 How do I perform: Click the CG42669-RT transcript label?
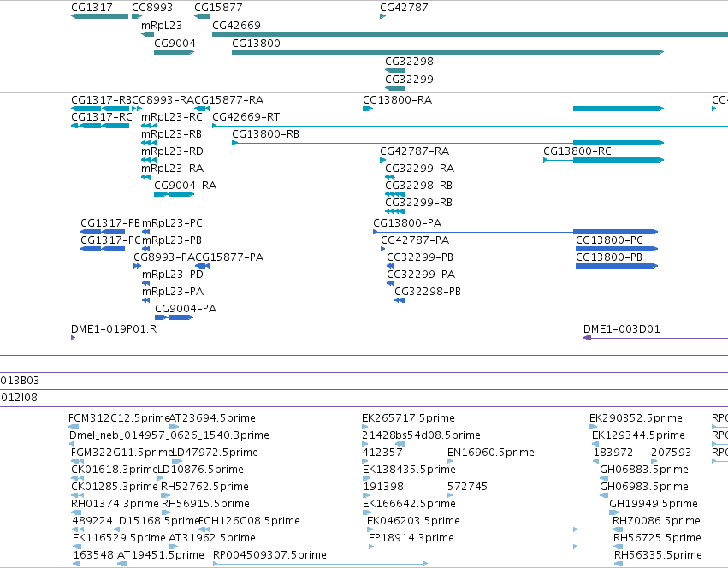(246, 117)
